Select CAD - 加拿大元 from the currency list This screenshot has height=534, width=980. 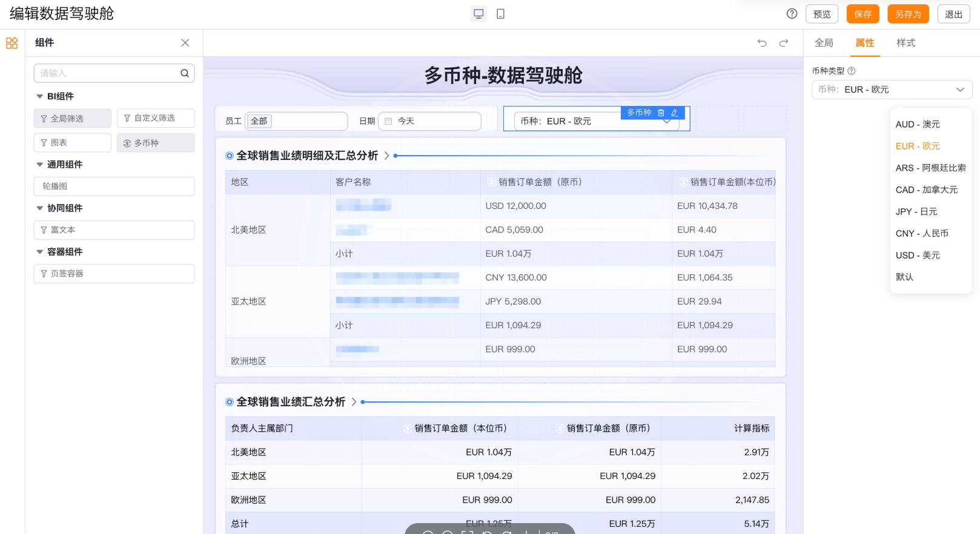pos(931,190)
